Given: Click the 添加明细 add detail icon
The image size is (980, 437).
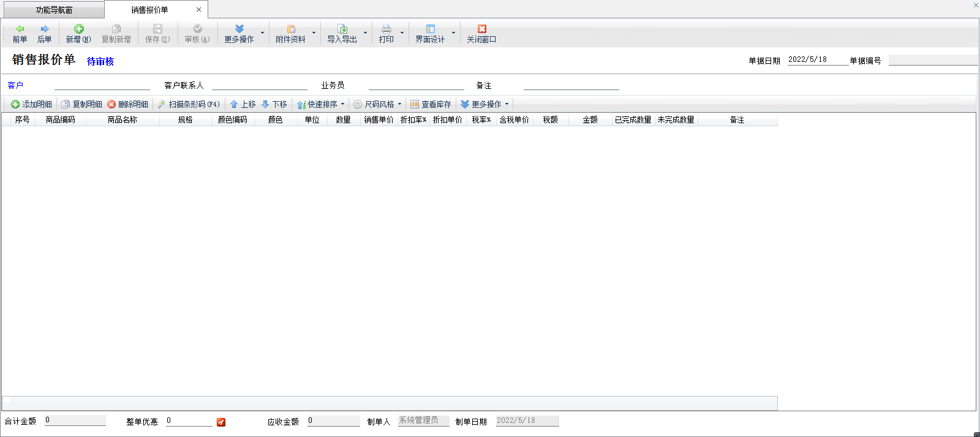Looking at the screenshot, I should point(15,104).
